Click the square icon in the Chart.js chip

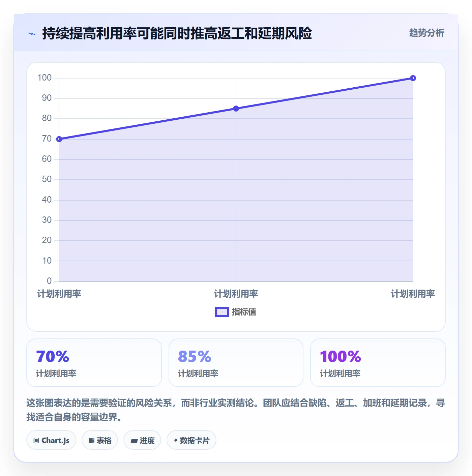[x=36, y=441]
